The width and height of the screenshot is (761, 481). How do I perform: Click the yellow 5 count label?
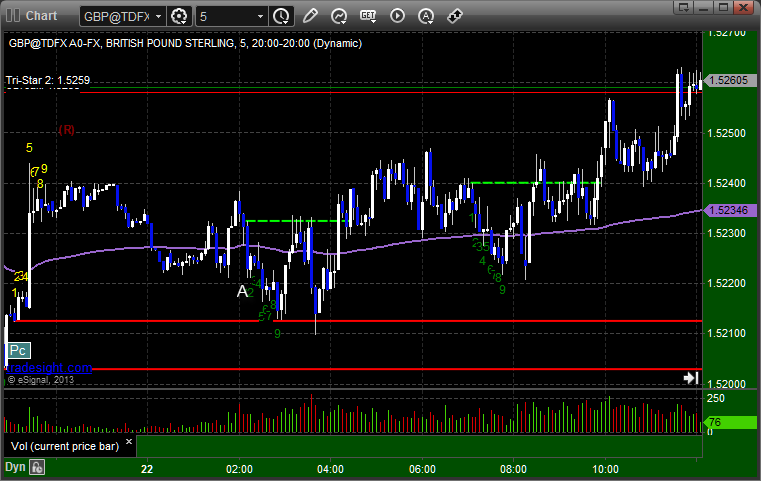click(30, 148)
